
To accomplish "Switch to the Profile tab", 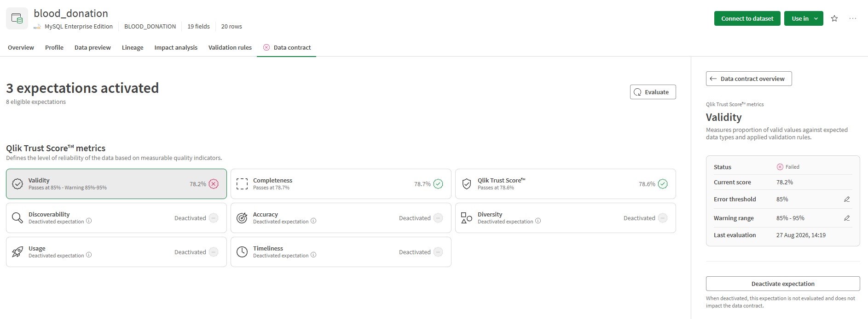I will (x=54, y=47).
